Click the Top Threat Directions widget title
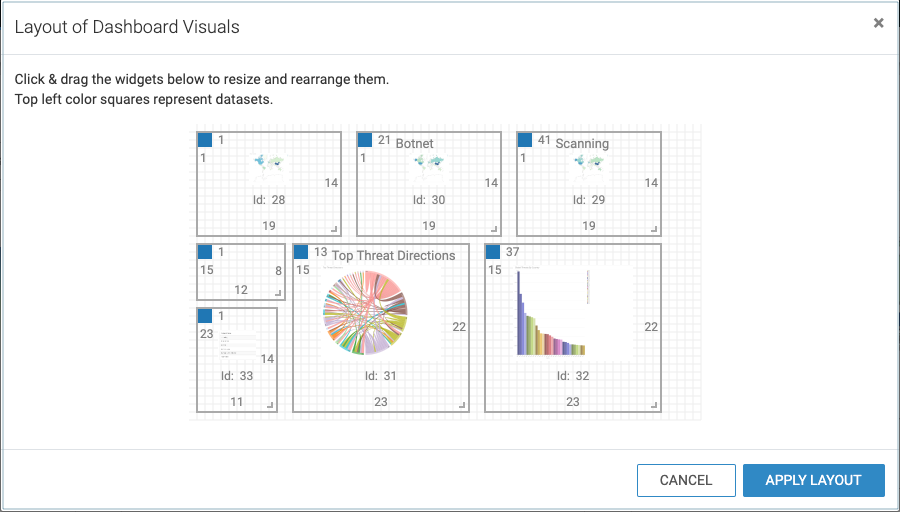900x512 pixels. [393, 255]
